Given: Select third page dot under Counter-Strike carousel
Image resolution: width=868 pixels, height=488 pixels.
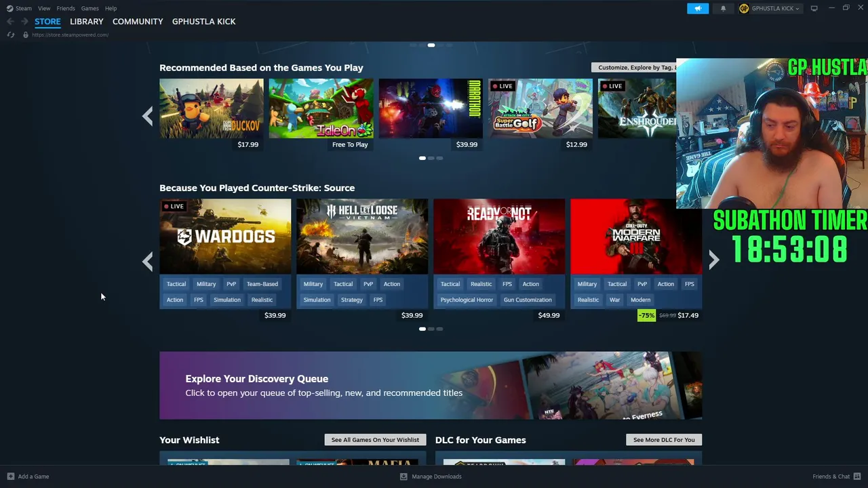Looking at the screenshot, I should pyautogui.click(x=439, y=329).
